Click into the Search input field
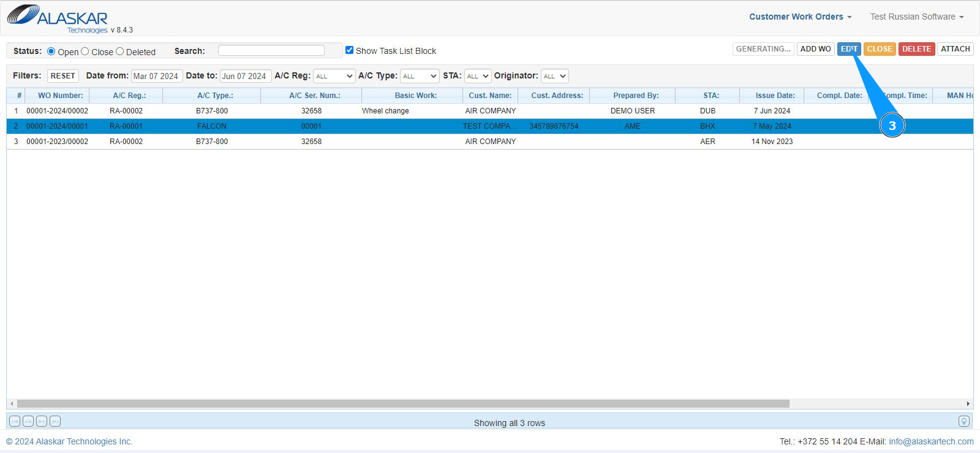Viewport: 980px width, 453px height. pyautogui.click(x=271, y=50)
